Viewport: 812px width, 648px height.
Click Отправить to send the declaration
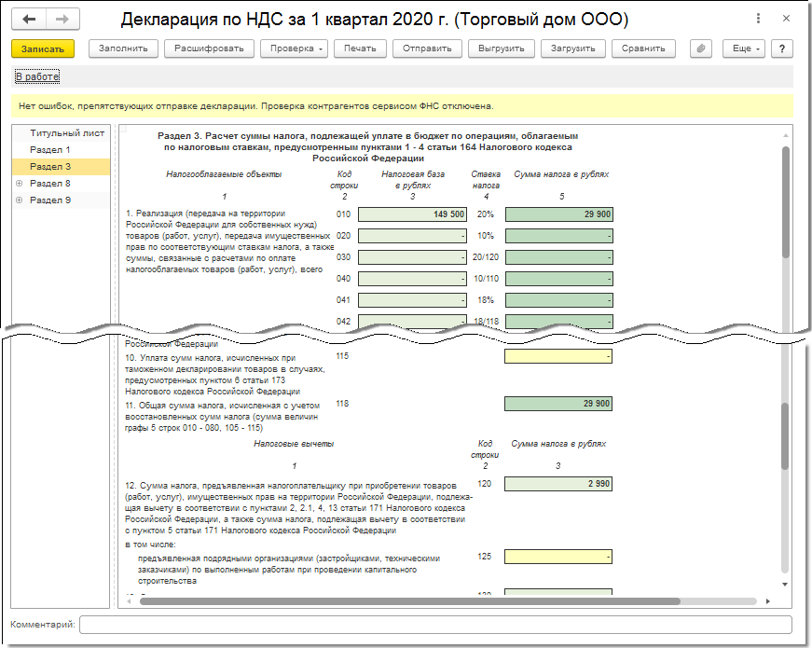tap(427, 48)
